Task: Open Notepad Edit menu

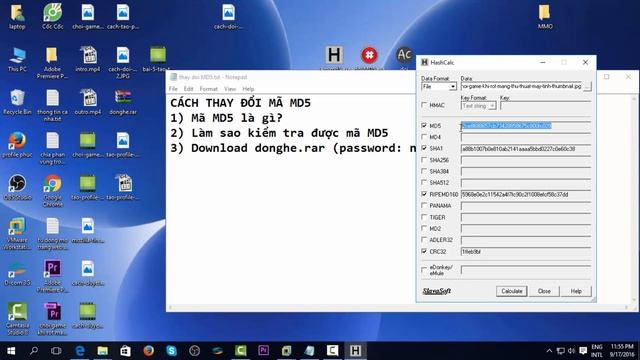Action: tap(188, 89)
